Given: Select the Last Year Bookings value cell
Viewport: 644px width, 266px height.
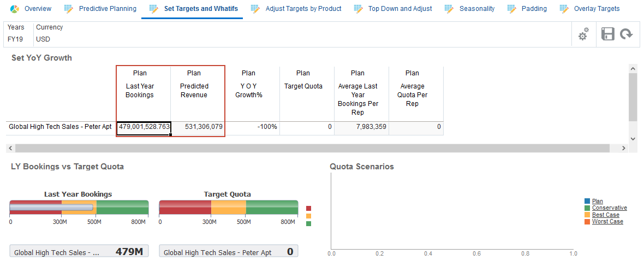Looking at the screenshot, I should [x=144, y=127].
